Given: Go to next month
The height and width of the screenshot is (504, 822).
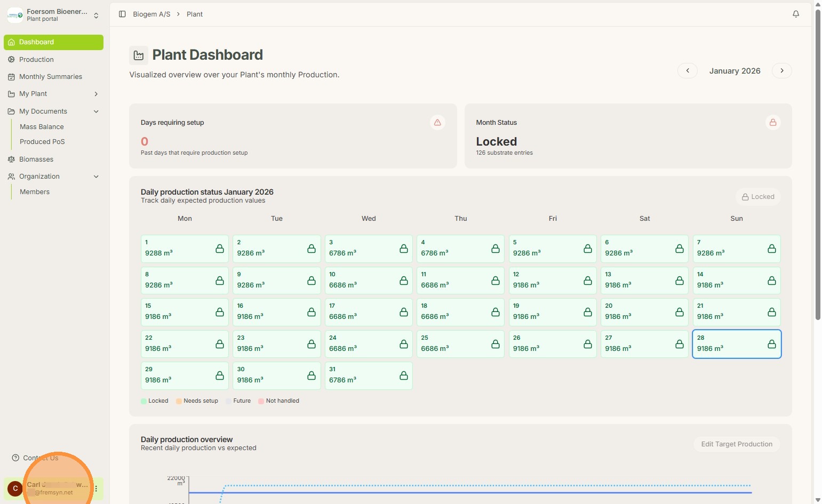Looking at the screenshot, I should (x=781, y=71).
